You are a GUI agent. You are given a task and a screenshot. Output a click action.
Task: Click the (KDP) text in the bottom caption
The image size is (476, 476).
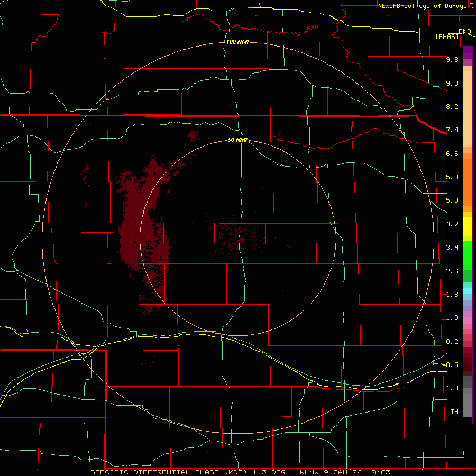(x=236, y=472)
